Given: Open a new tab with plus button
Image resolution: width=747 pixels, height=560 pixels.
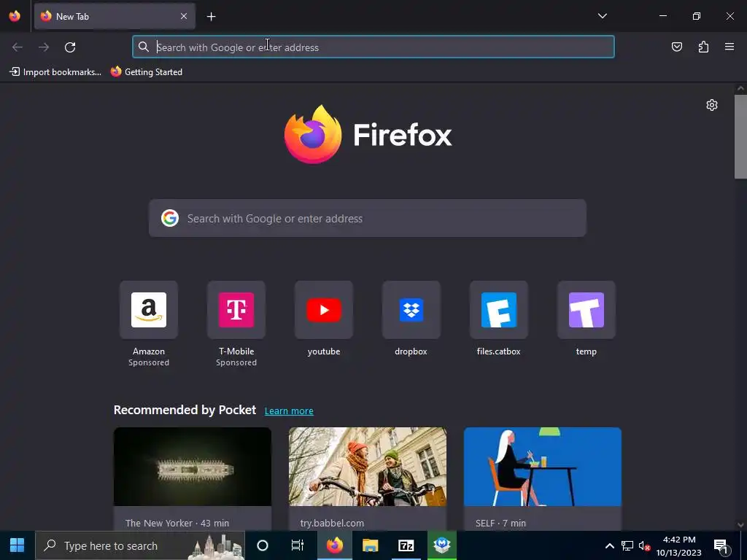Looking at the screenshot, I should pyautogui.click(x=211, y=17).
